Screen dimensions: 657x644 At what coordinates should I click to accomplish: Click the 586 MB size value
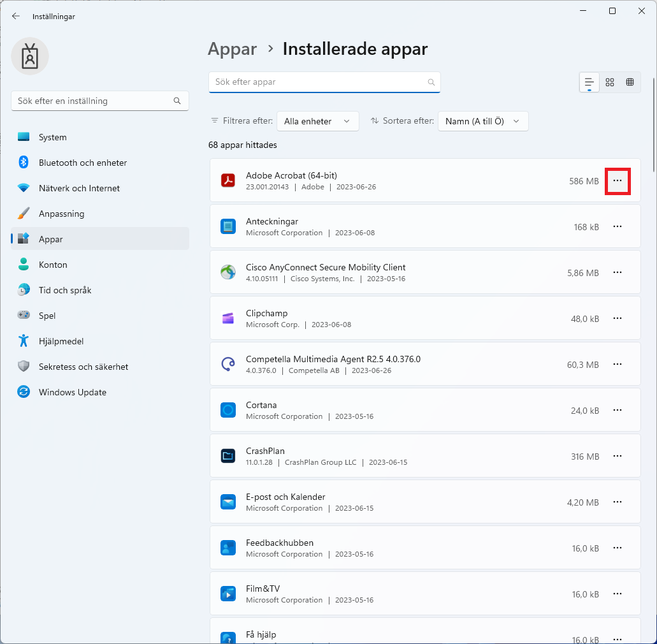(584, 181)
